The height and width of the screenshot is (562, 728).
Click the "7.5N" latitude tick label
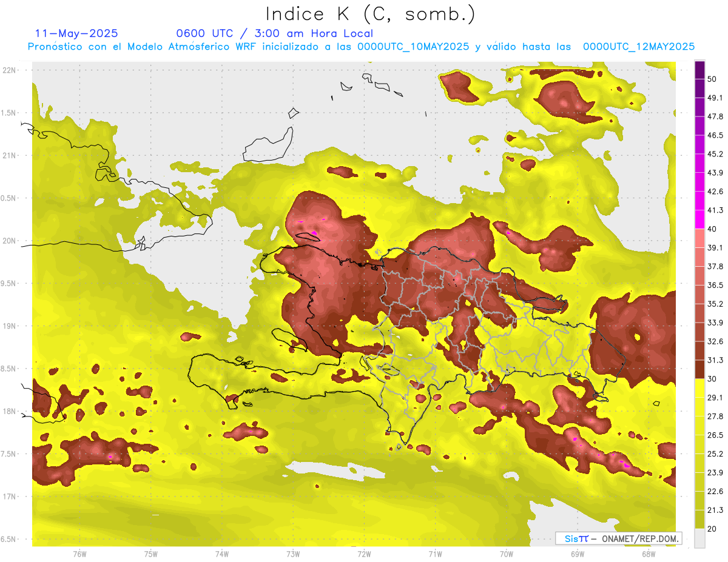(8, 453)
